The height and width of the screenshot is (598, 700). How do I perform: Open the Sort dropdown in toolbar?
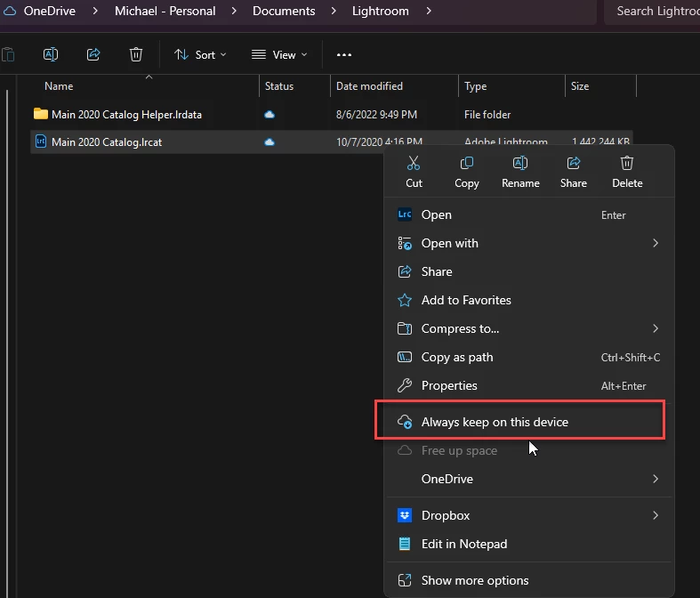pyautogui.click(x=200, y=54)
